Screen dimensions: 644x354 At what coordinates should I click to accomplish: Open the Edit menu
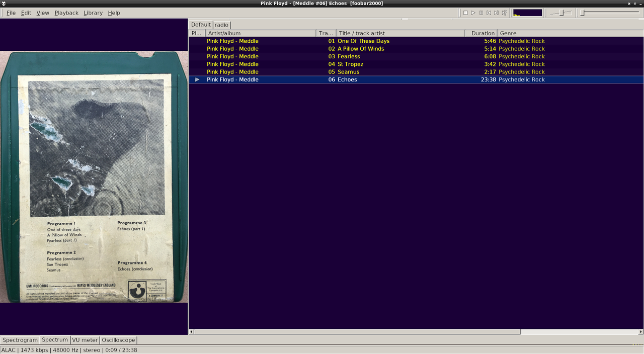26,13
